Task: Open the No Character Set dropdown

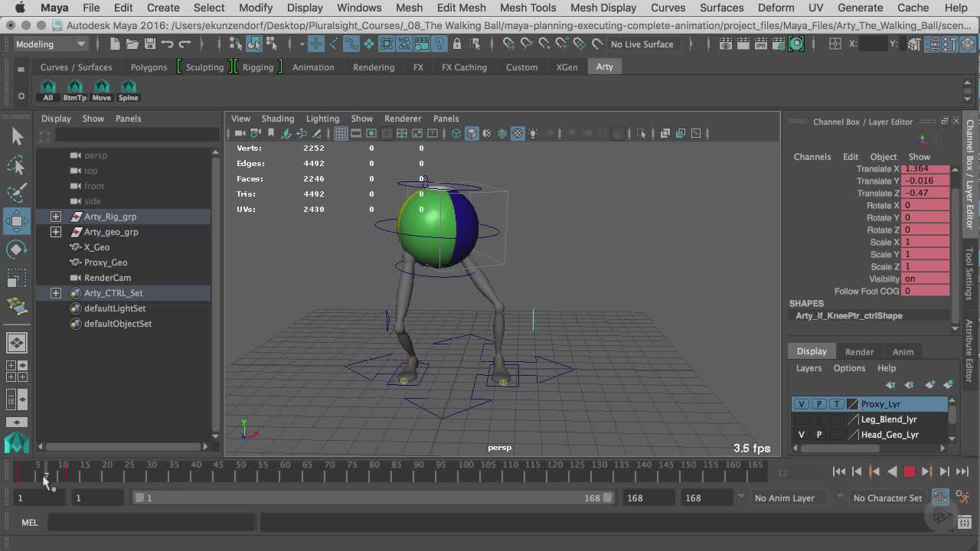Action: point(888,497)
